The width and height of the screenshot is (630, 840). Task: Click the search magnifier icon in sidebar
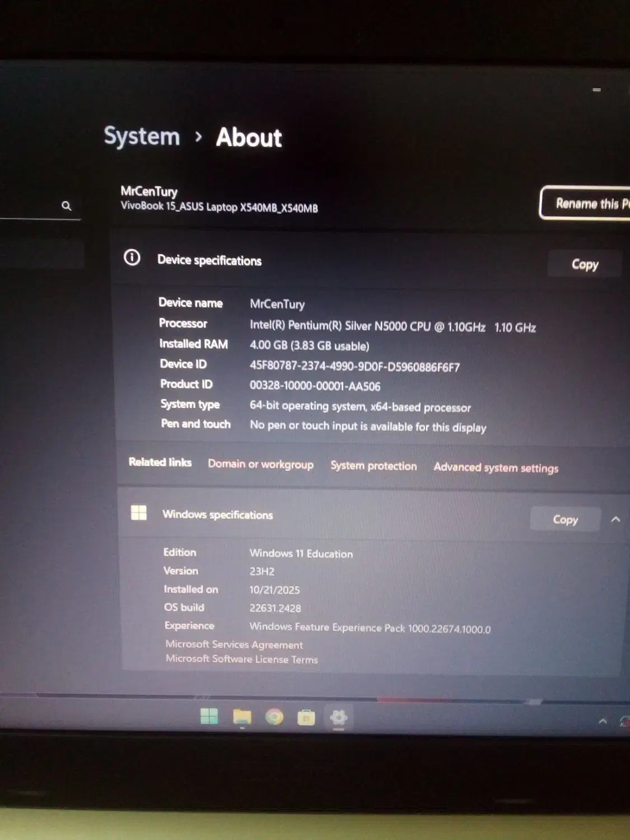pyautogui.click(x=66, y=206)
